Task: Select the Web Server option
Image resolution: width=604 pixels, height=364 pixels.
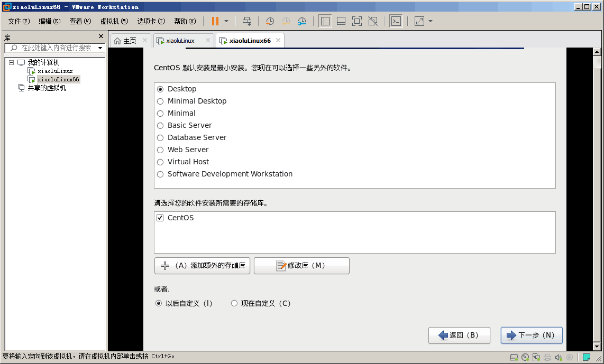Action: (160, 150)
